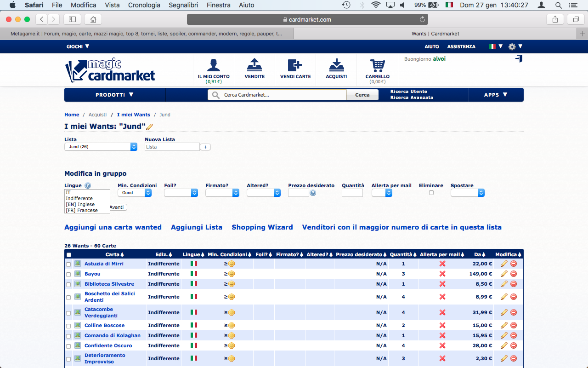This screenshot has height=368, width=588.
Task: Check the Catacombe Verdeggianti row checkbox
Action: pos(68,313)
